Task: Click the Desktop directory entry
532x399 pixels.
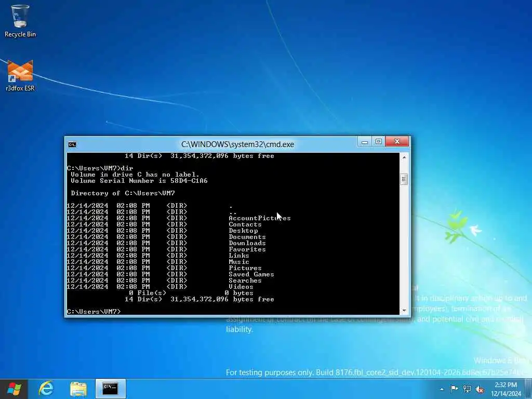Action: (x=243, y=231)
